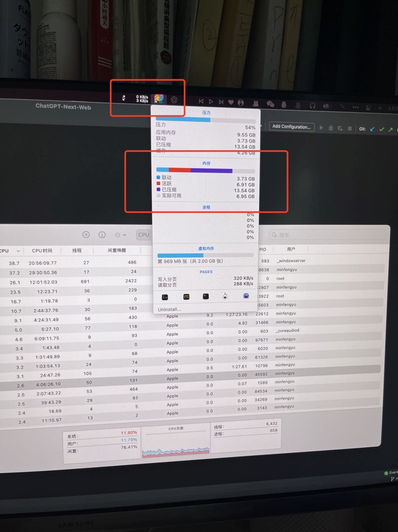Stop the selected process in Activity Monitor
This screenshot has width=398, height=532.
point(86,235)
